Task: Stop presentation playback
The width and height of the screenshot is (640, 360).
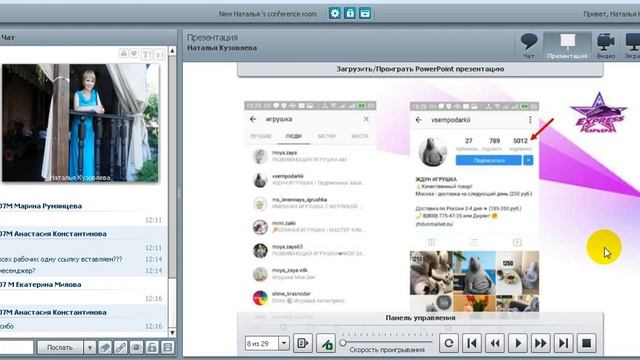Action: 587,343
